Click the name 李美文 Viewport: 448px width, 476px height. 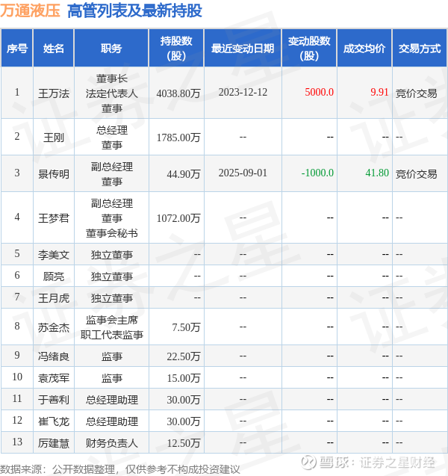click(54, 254)
